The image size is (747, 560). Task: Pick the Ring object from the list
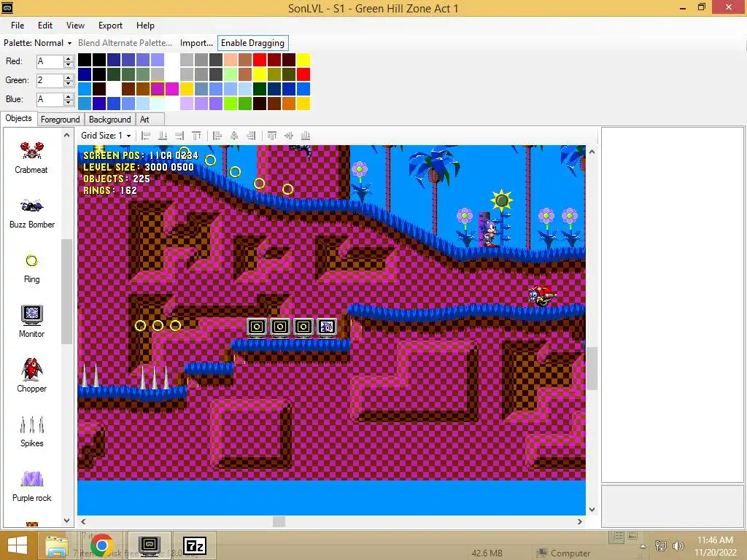pyautogui.click(x=31, y=268)
